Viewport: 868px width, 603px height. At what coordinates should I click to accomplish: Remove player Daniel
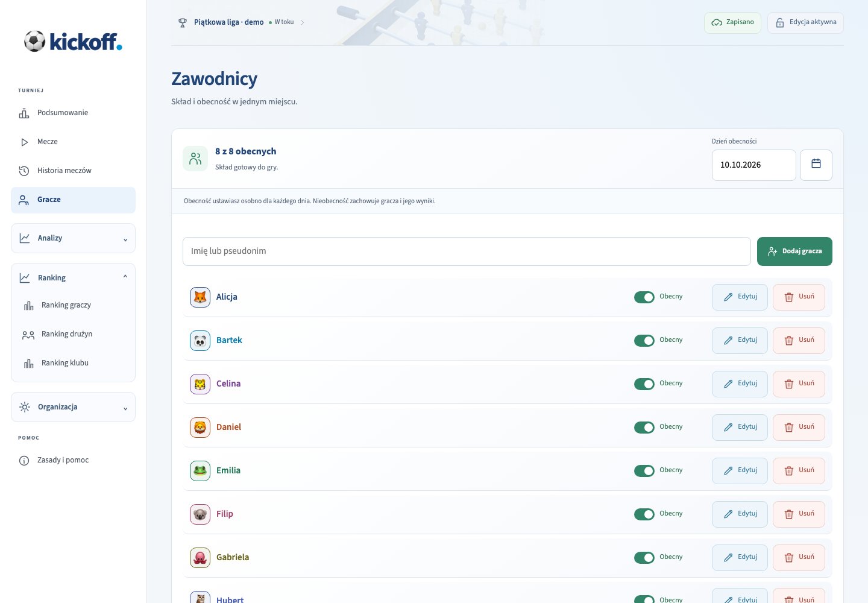[799, 428]
